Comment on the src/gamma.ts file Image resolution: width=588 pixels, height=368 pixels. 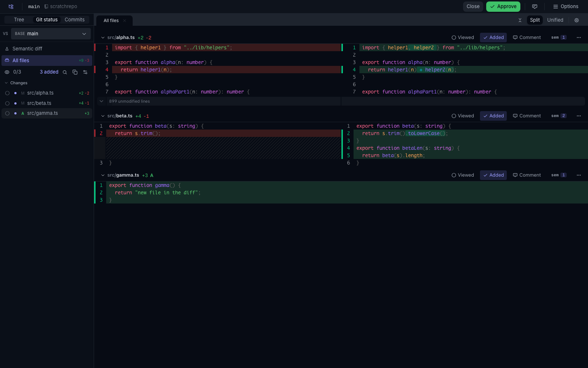pos(527,175)
